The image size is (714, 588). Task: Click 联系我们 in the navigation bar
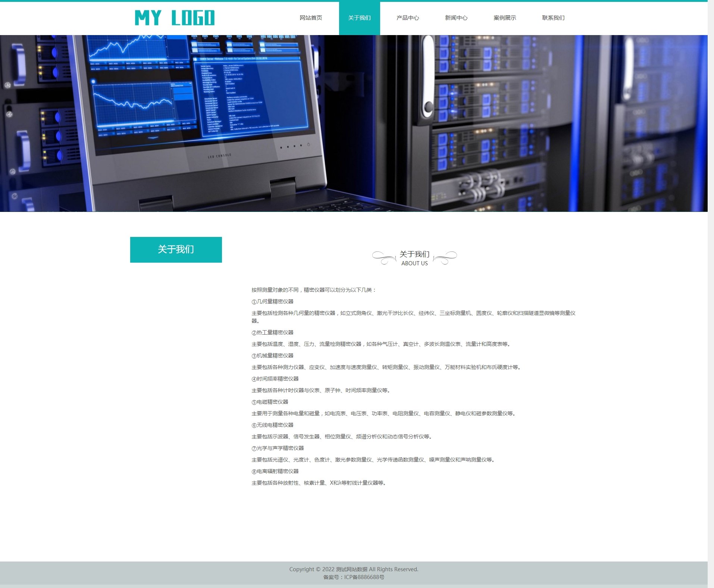(x=553, y=18)
